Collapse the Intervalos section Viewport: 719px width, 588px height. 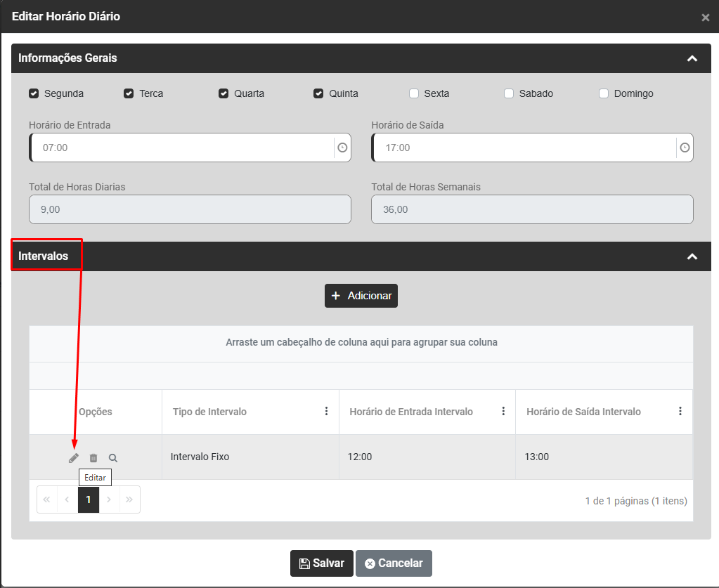[x=692, y=256]
